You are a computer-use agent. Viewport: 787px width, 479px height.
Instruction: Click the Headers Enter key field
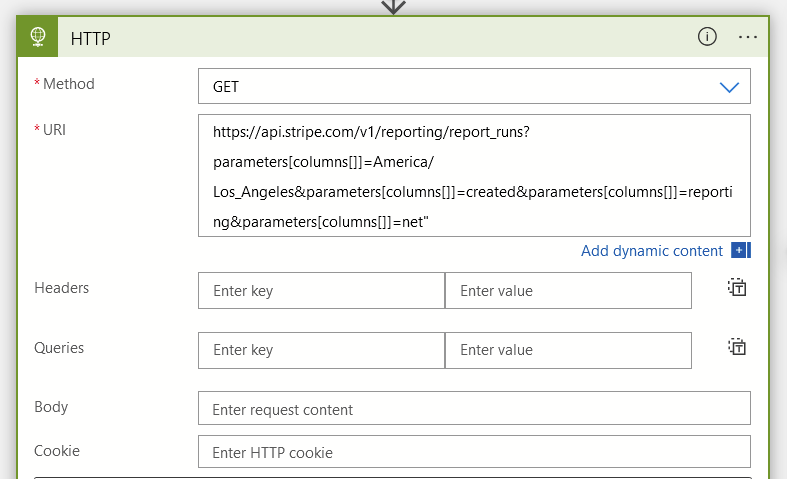click(x=321, y=291)
